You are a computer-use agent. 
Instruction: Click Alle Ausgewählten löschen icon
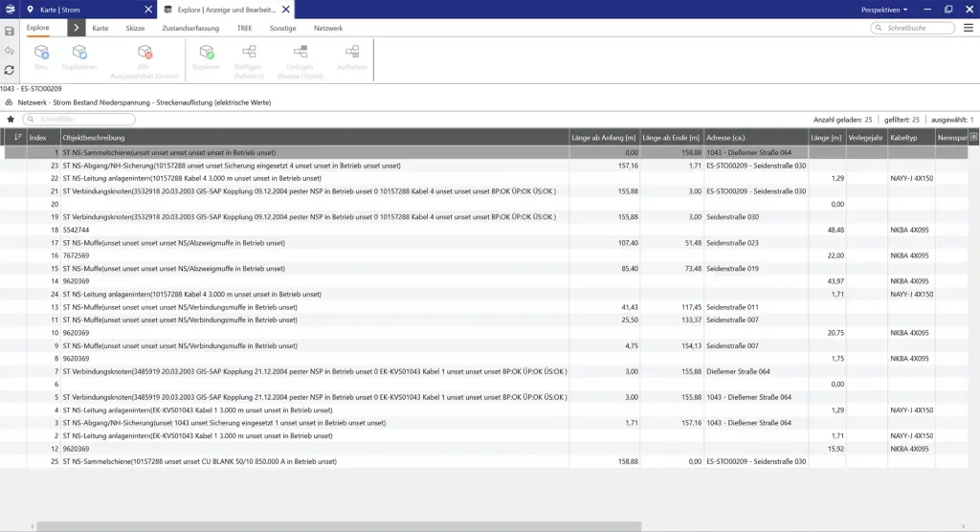[145, 53]
